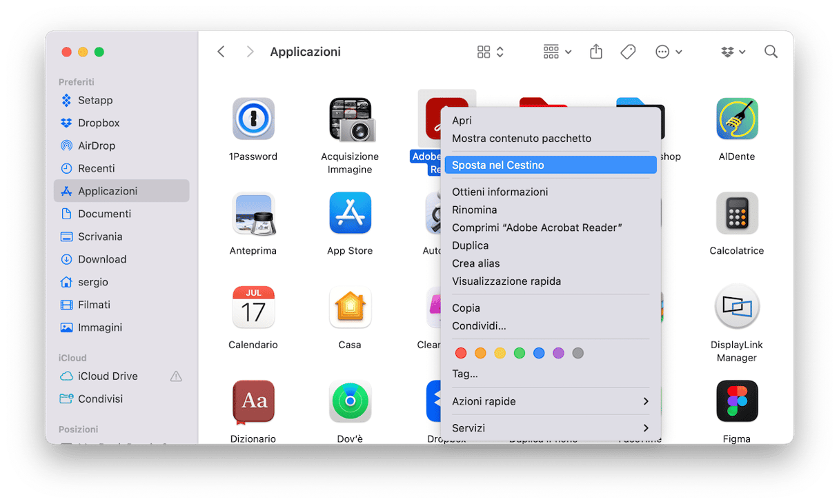
Task: Select the Calcolatrice app icon
Action: coord(737,214)
